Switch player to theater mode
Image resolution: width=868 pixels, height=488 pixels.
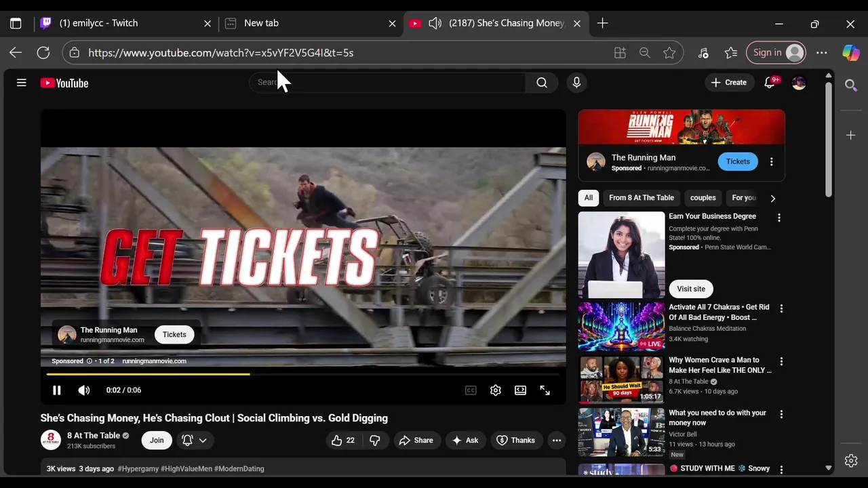[x=520, y=390]
